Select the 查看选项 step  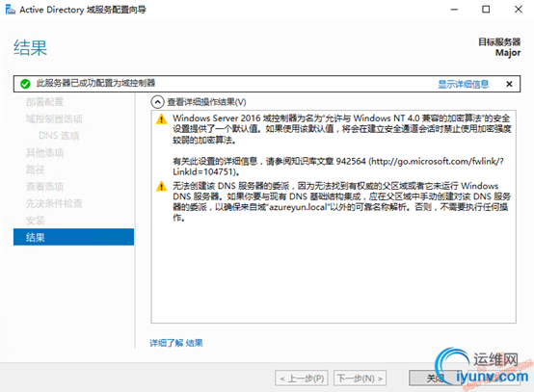[44, 187]
